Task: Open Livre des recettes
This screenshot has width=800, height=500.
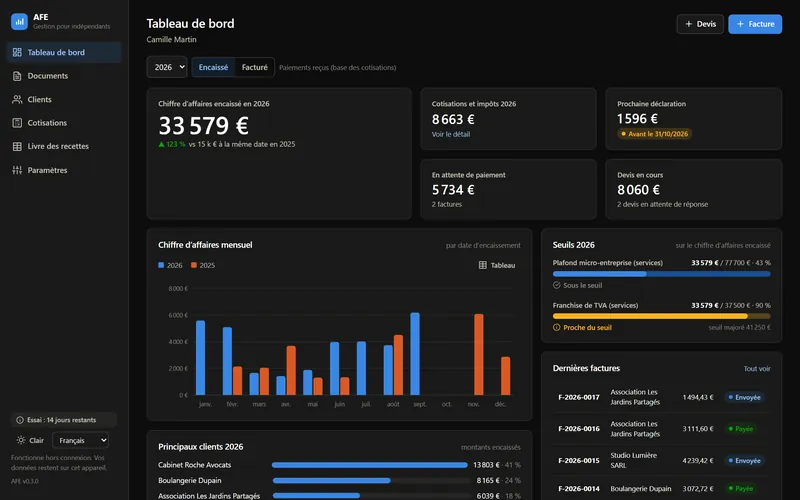Action: point(64,146)
